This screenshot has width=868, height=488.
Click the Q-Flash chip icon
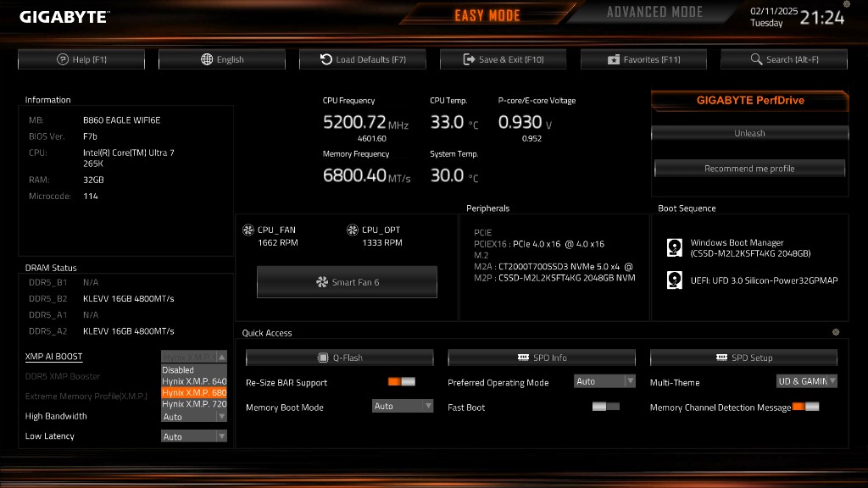pyautogui.click(x=323, y=358)
